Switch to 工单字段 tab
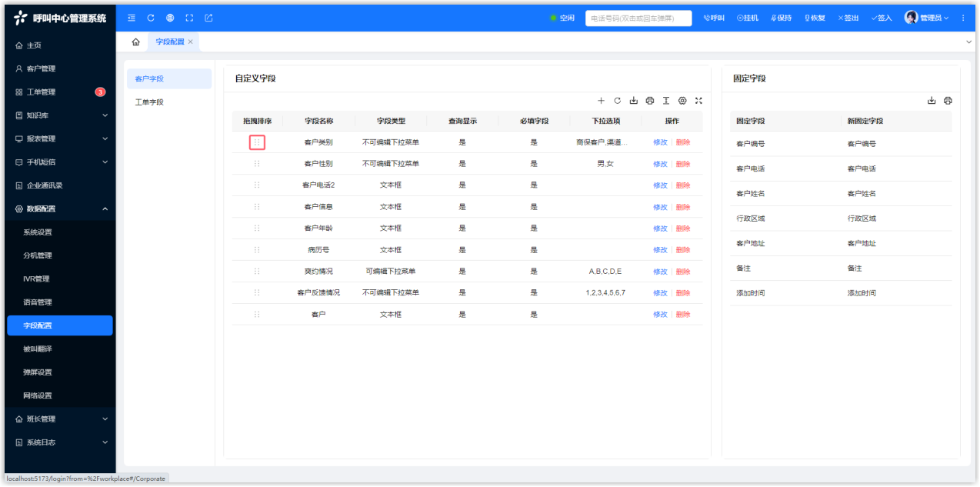Image resolution: width=980 pixels, height=487 pixels. 149,102
